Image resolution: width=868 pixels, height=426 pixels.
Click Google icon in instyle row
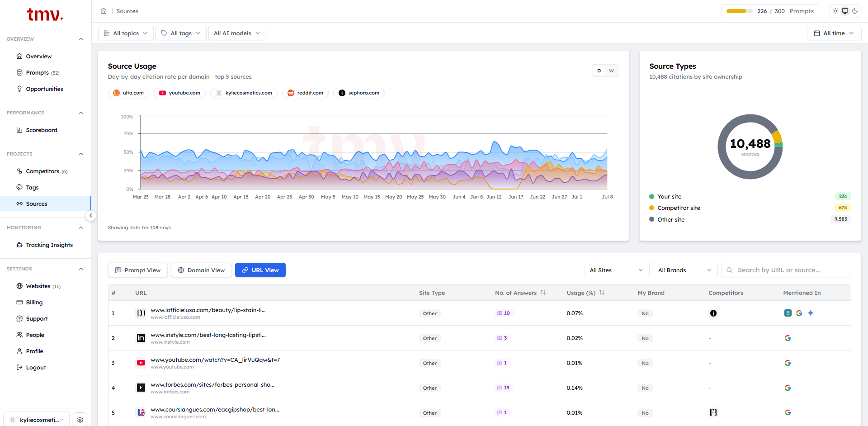788,338
